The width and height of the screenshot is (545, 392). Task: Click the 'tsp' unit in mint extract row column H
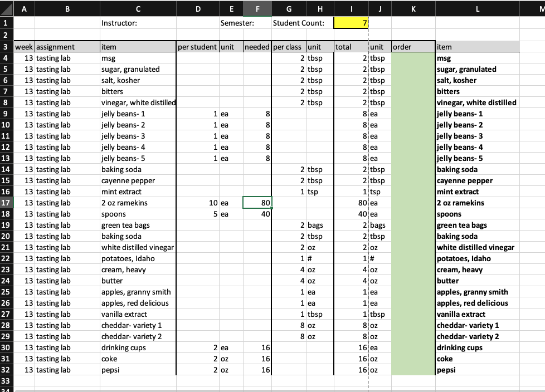click(320, 192)
